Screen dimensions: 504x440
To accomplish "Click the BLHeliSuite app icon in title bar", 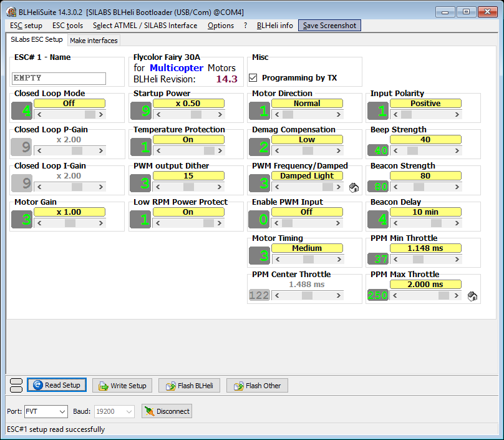I will click(x=11, y=12).
